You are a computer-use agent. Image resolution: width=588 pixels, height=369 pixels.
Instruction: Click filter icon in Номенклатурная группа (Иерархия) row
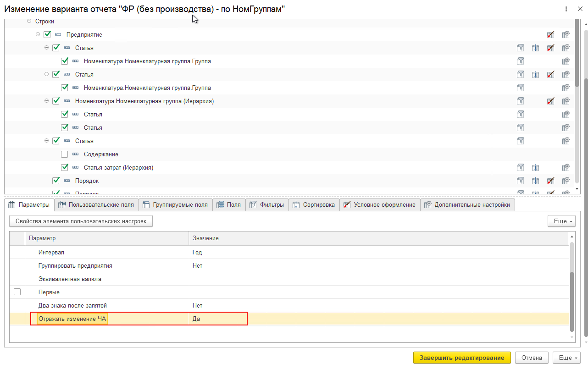click(521, 101)
